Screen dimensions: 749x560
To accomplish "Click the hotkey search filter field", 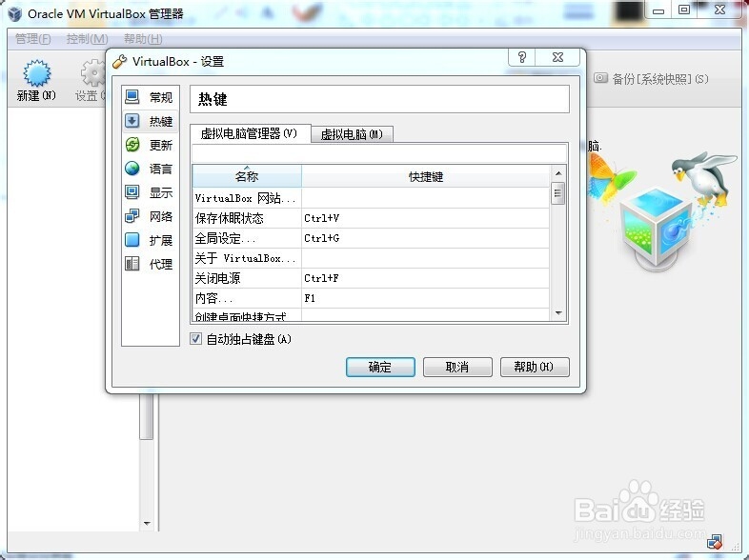I will 379,153.
